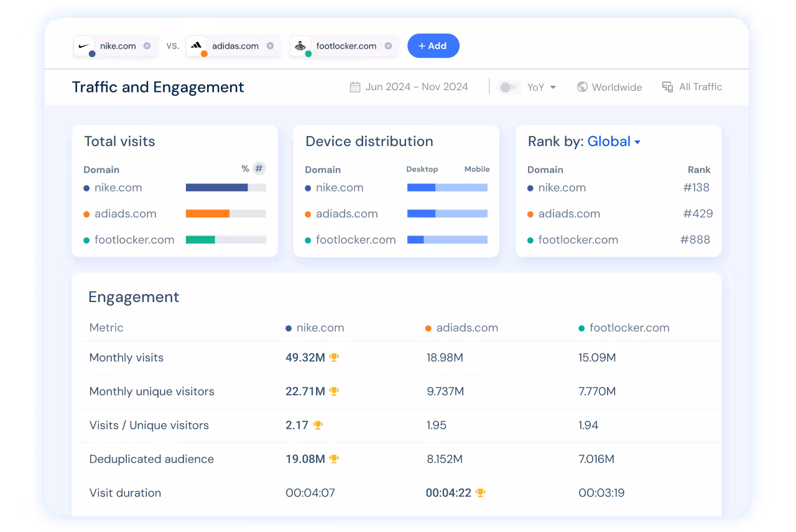This screenshot has width=796, height=532.
Task: Select the Deduplicated audience metric row
Action: point(151,459)
